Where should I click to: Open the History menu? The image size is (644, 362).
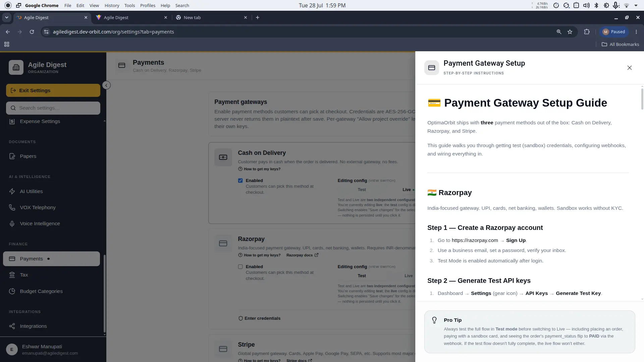tap(112, 5)
